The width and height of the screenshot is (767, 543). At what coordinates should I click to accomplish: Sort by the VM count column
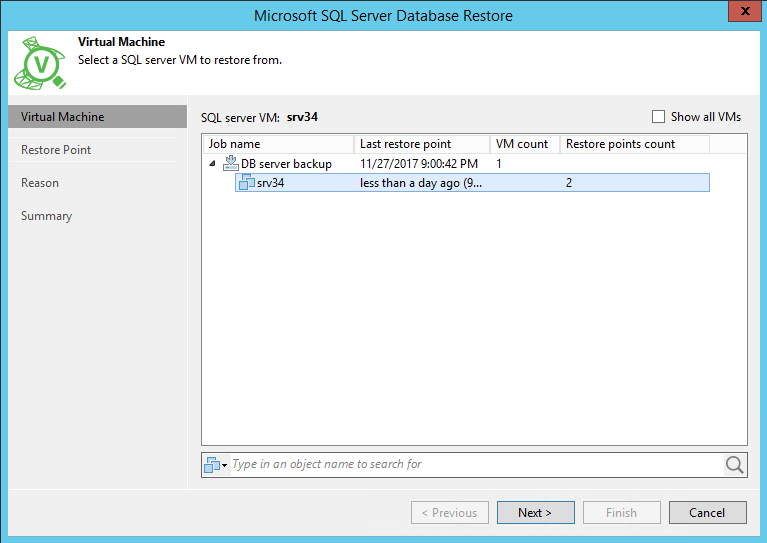pos(524,144)
